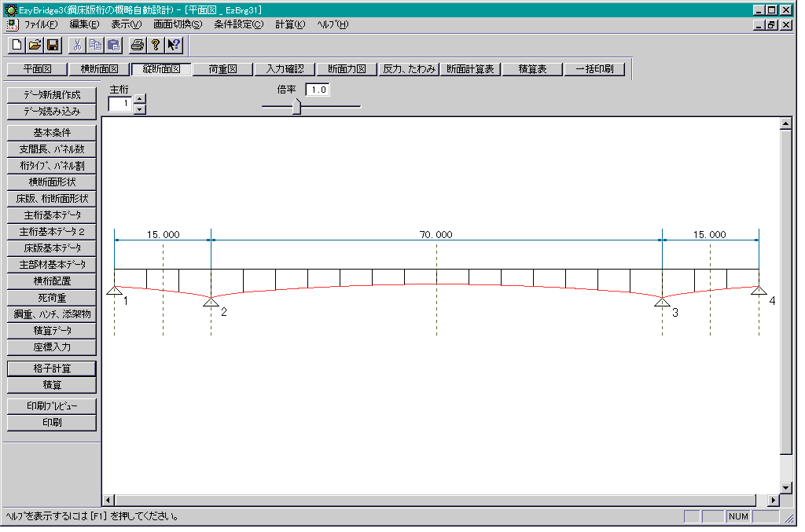Click the context help arrow-question icon
The height and width of the screenshot is (532, 805).
coord(174,45)
